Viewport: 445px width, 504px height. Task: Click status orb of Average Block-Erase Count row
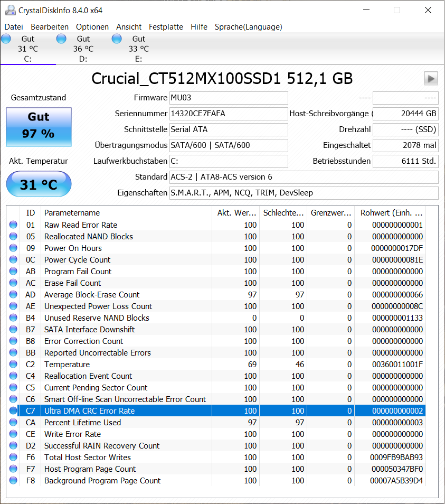(x=13, y=294)
